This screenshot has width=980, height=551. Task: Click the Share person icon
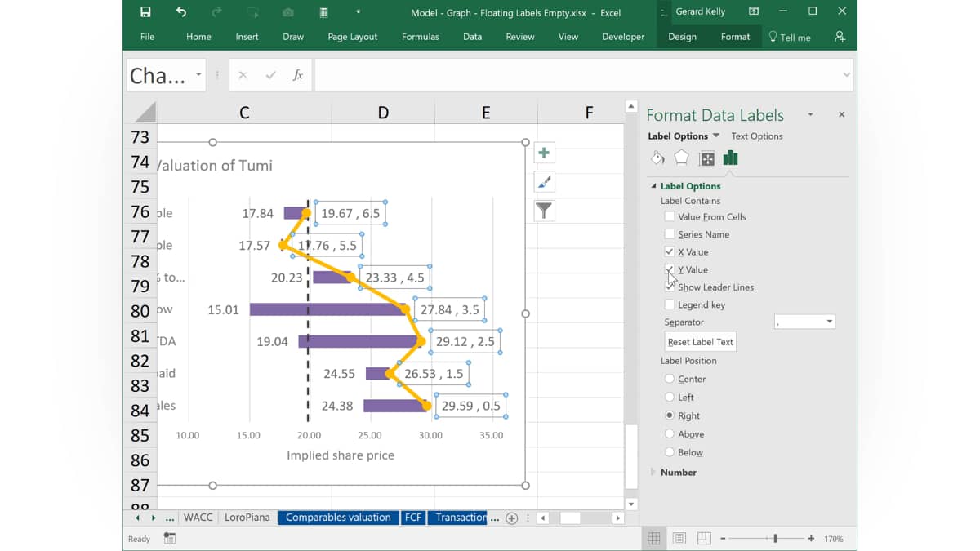point(840,37)
